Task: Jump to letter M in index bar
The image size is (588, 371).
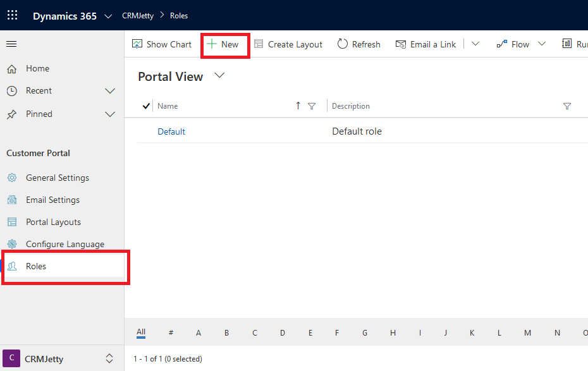Action: point(527,333)
